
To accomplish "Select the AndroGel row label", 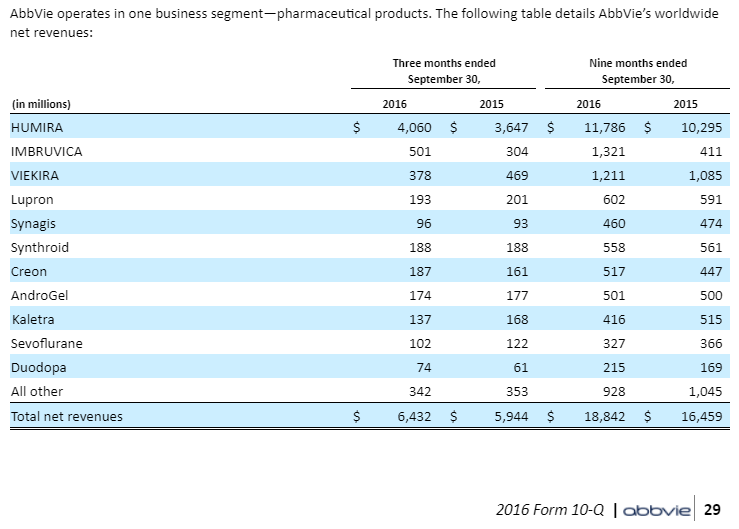I will [40, 296].
